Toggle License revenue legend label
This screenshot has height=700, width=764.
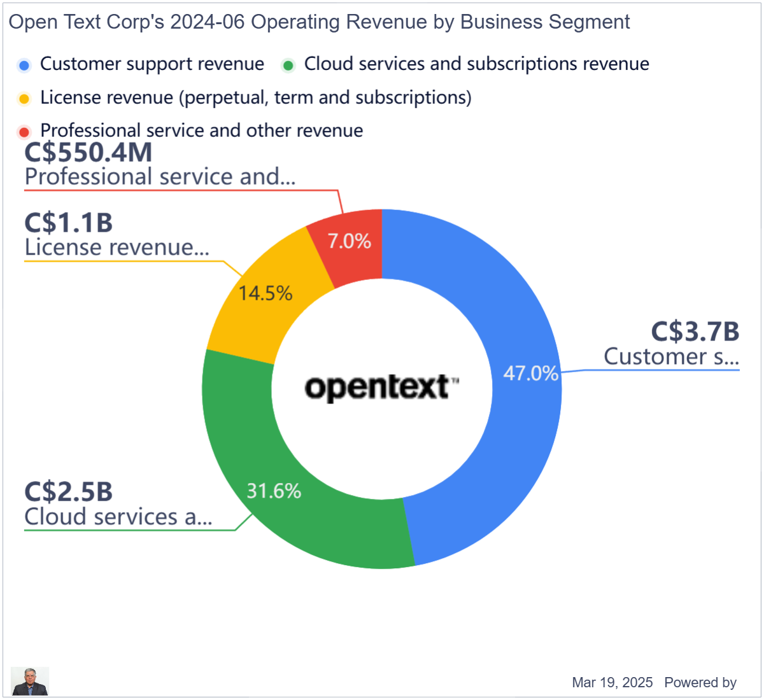pyautogui.click(x=255, y=98)
